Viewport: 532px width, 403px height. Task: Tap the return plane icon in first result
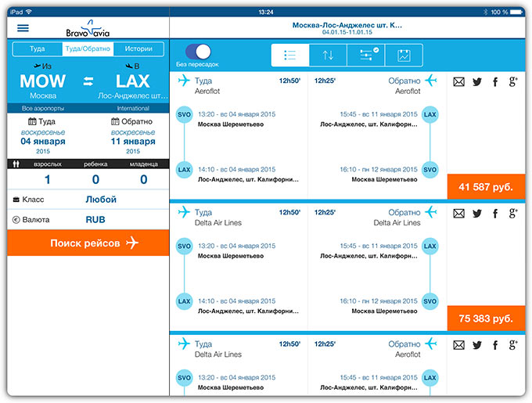tap(431, 81)
